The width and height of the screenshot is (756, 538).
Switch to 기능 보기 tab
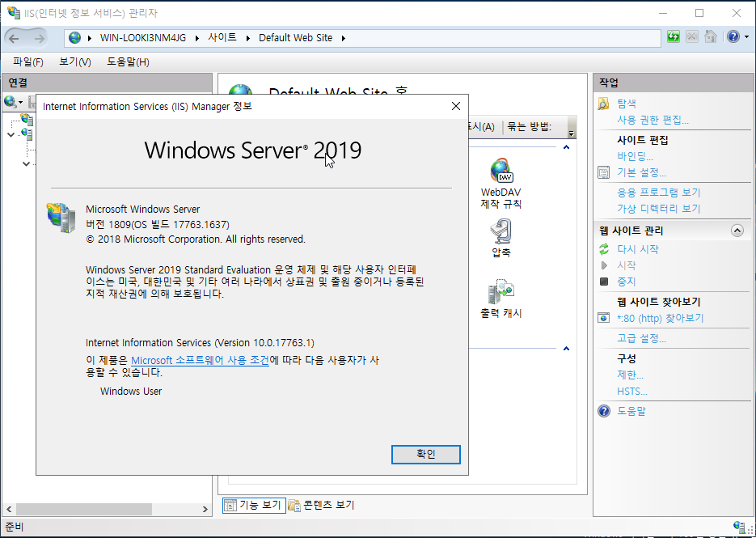point(254,505)
